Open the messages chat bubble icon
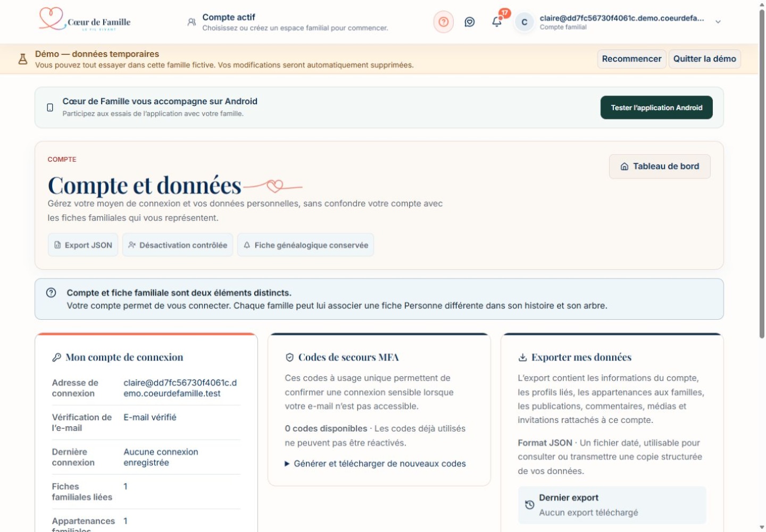Image resolution: width=766 pixels, height=532 pixels. tap(470, 22)
